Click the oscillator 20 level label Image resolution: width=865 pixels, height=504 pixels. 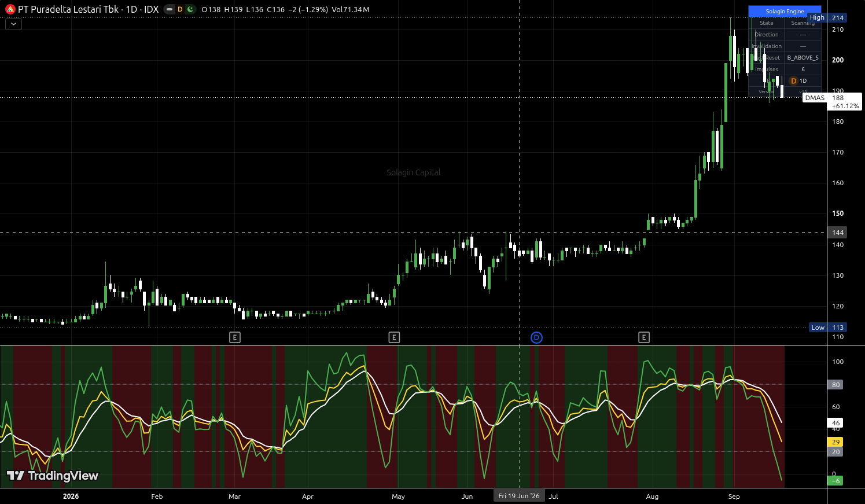[835, 452]
